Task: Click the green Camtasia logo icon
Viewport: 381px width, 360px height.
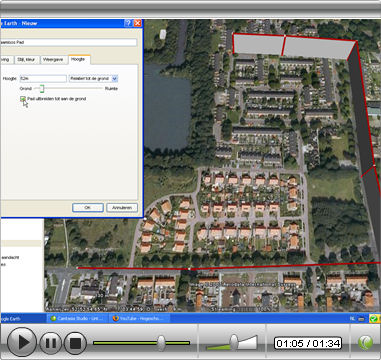Action: [365, 343]
